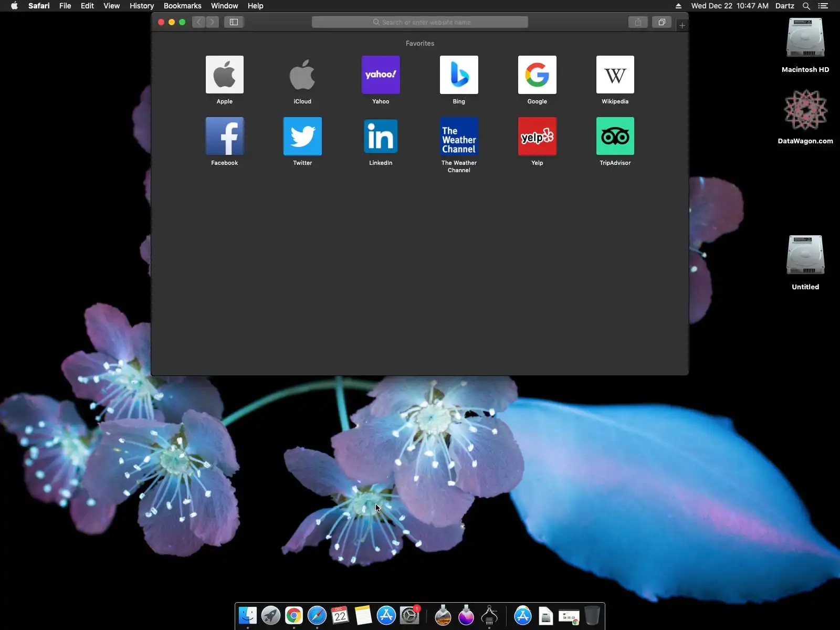Viewport: 840px width, 630px height.
Task: Select the Untitled drive on desktop
Action: pos(805,256)
